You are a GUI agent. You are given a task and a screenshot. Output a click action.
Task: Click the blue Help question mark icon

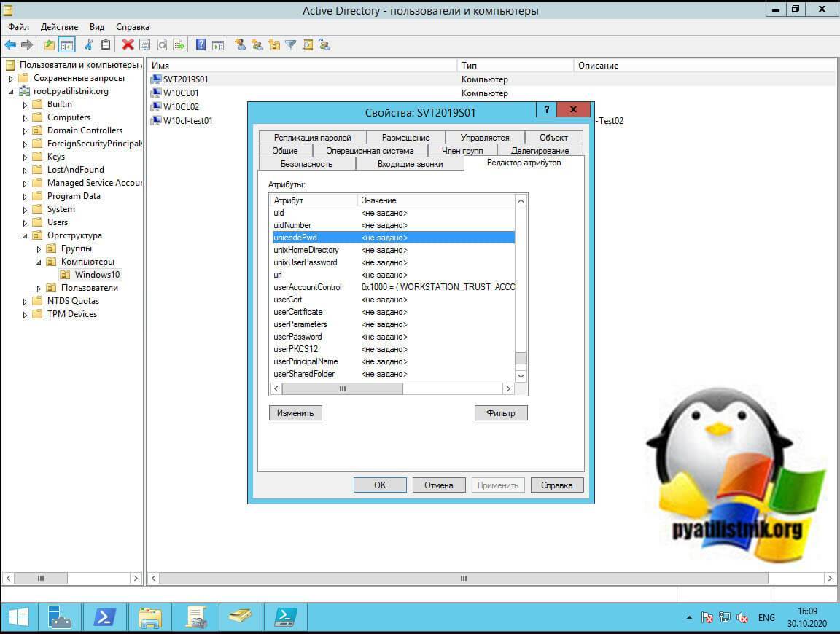201,45
